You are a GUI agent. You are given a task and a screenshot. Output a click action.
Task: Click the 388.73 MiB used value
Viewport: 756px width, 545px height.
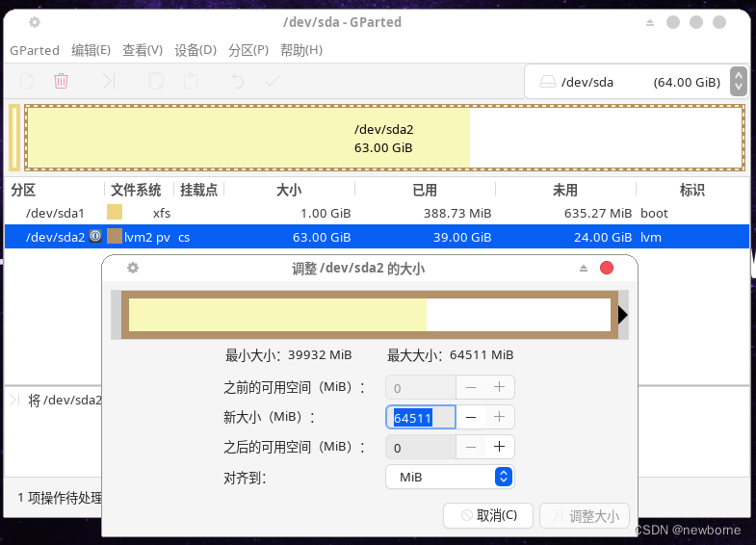(x=457, y=213)
